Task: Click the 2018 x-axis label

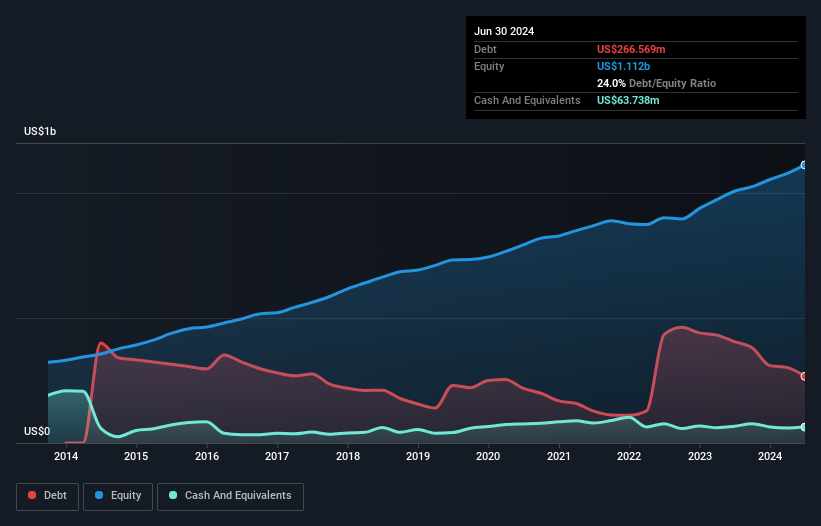Action: point(348,456)
